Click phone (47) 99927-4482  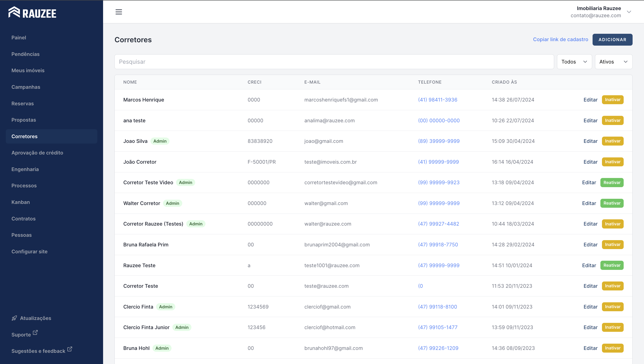tap(439, 224)
